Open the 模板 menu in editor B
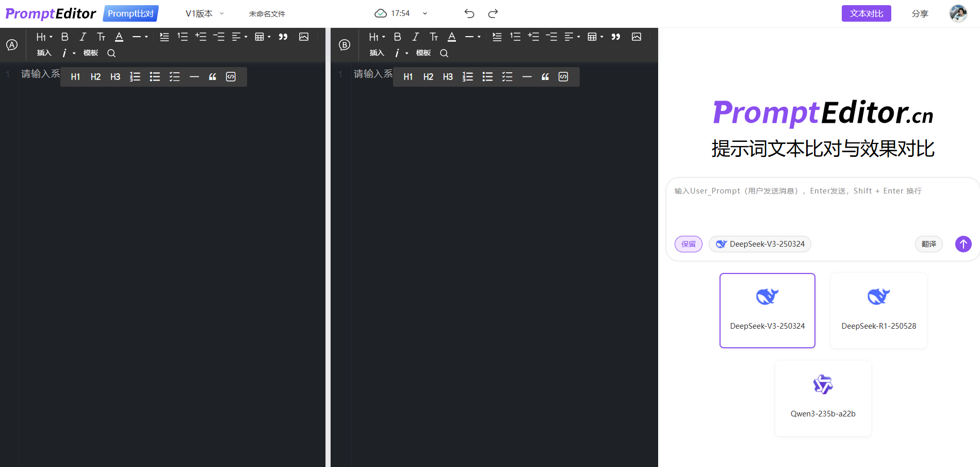The width and height of the screenshot is (980, 467). click(423, 53)
